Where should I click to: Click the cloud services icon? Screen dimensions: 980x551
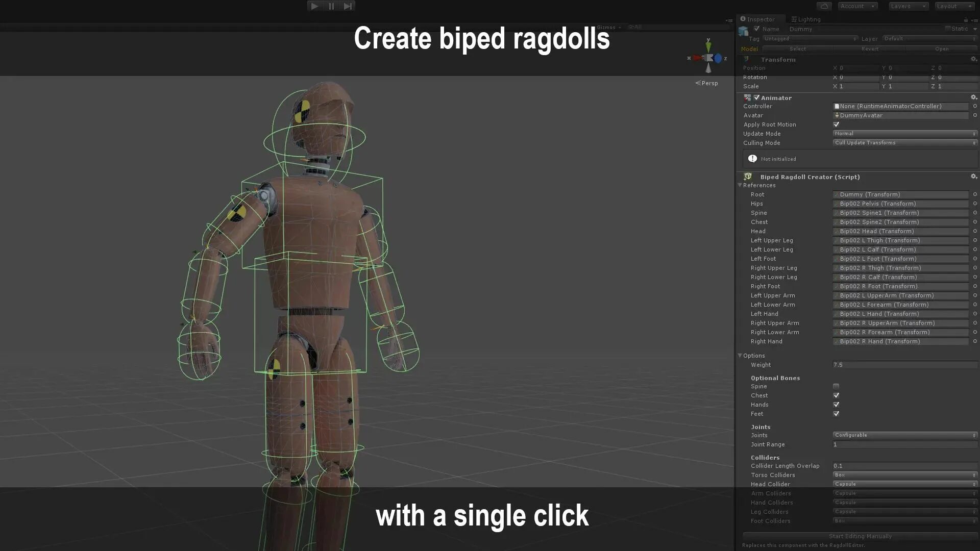click(x=824, y=6)
